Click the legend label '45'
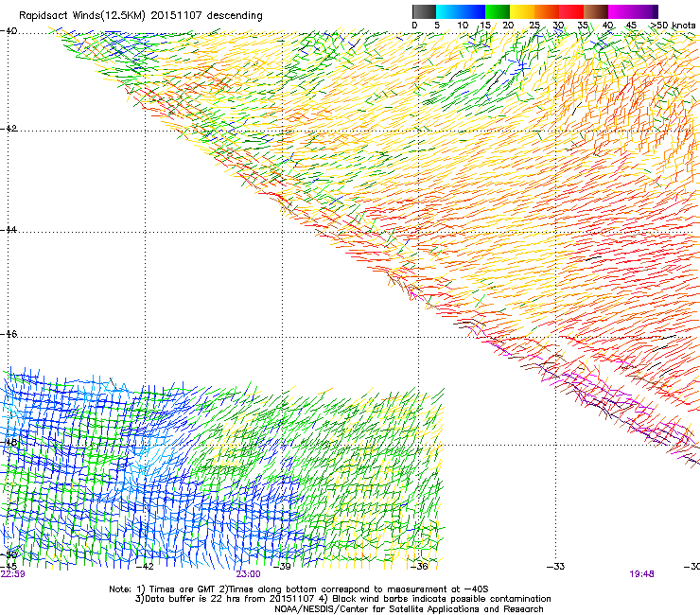Viewport: 700px width, 615px height. [631, 26]
